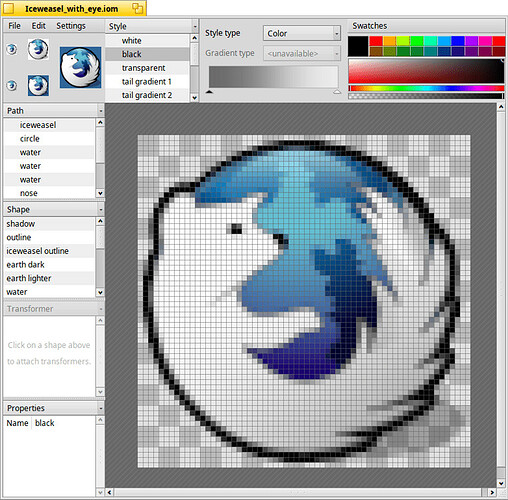Click the canvas horizontal scroll left arrow
Screen dimensions: 508x500
(110, 492)
